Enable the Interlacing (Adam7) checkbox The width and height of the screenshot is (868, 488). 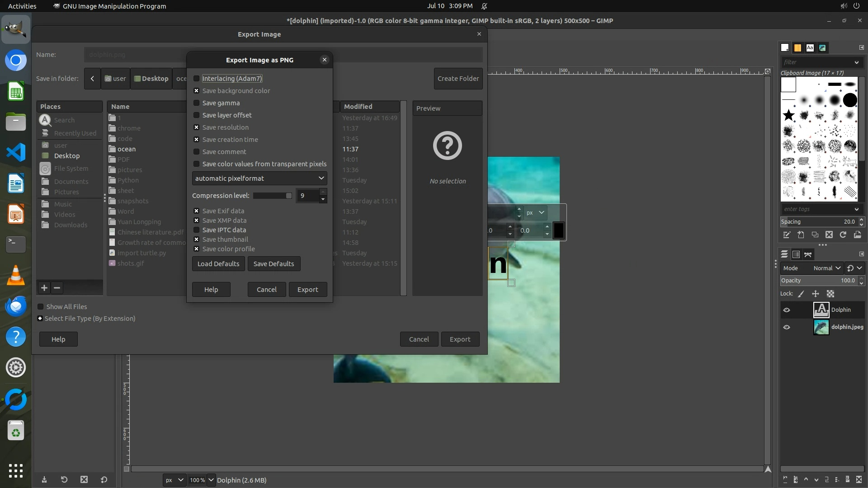coord(197,79)
